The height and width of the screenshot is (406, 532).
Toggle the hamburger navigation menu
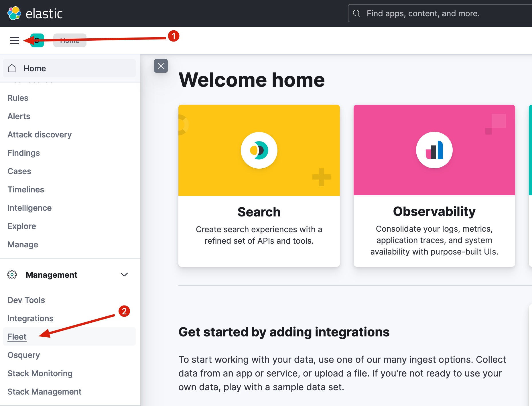click(14, 40)
